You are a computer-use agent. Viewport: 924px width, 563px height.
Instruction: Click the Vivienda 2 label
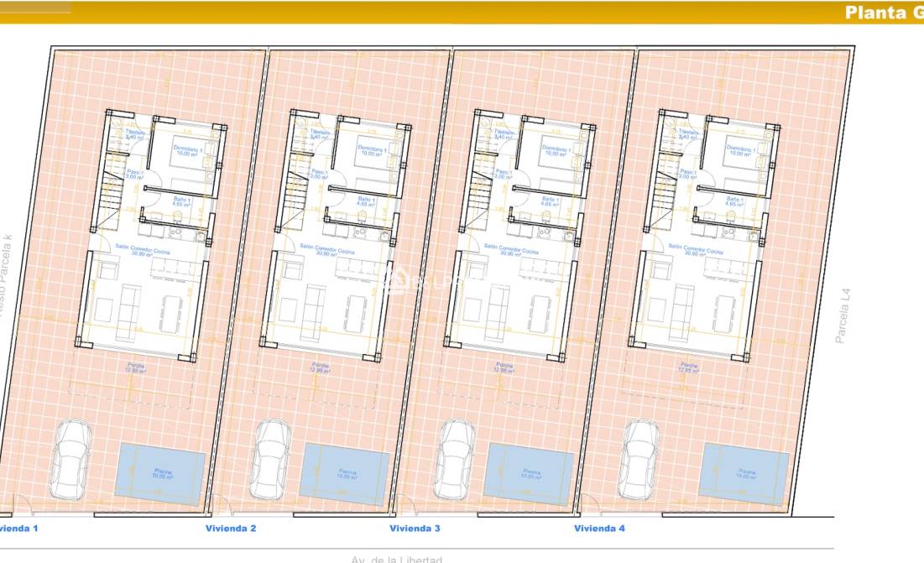[x=231, y=528]
